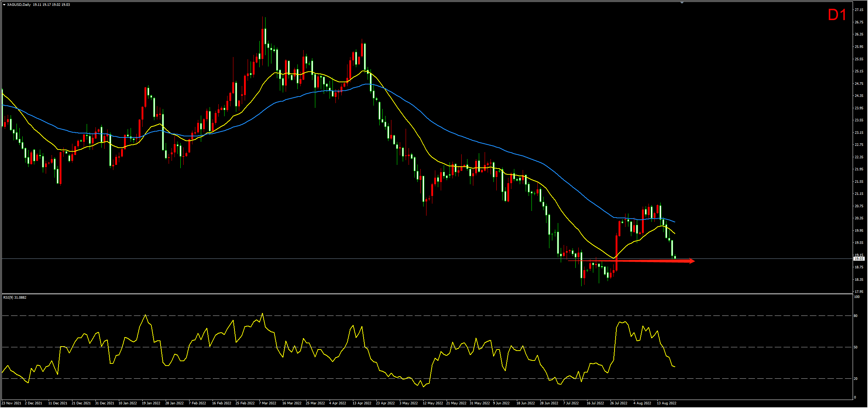Click the RSI scale level 50 label
Viewport: 868px width, 408px height.
coord(856,347)
